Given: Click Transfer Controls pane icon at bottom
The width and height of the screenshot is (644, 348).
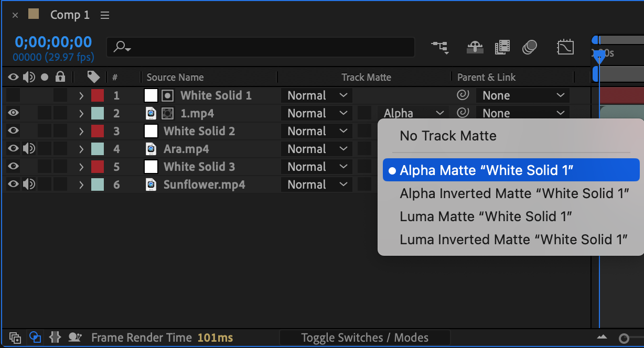Looking at the screenshot, I should pos(35,338).
